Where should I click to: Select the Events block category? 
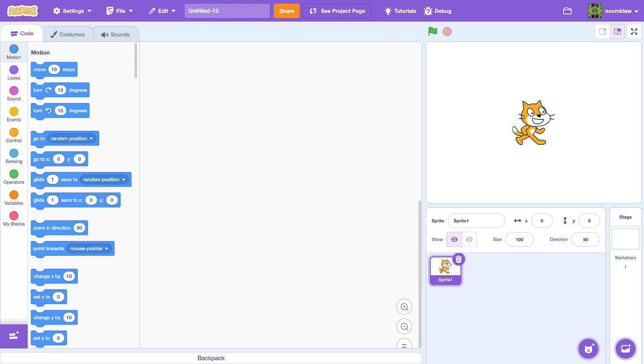pos(14,115)
